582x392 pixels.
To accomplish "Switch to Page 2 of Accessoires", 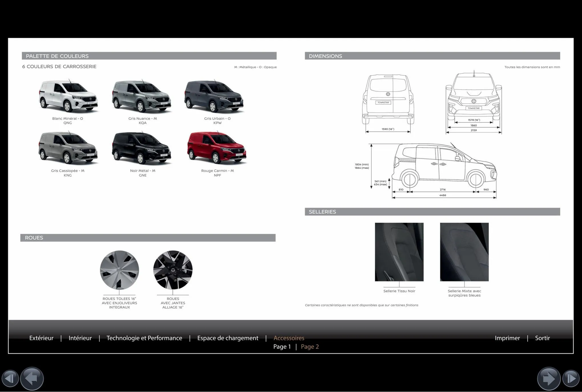I will [x=310, y=347].
